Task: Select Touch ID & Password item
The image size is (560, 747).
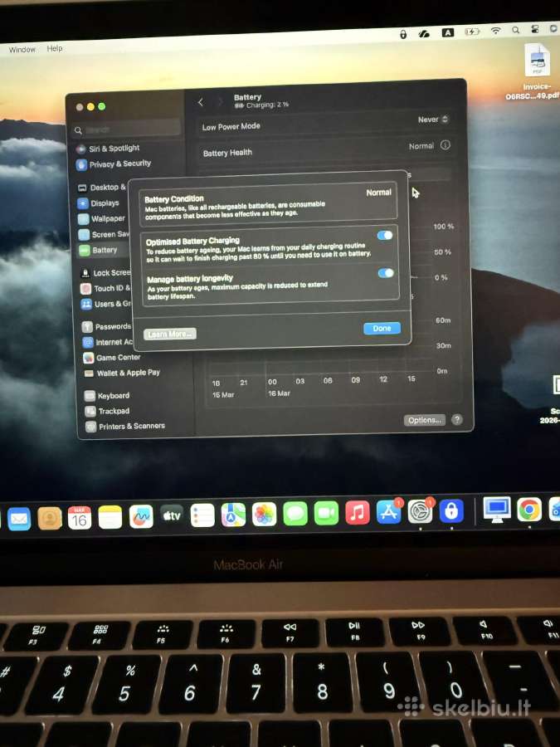Action: 105,288
